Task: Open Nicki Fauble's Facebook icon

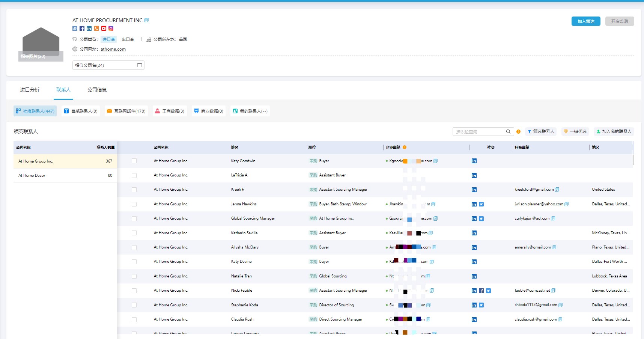Action: (481, 291)
